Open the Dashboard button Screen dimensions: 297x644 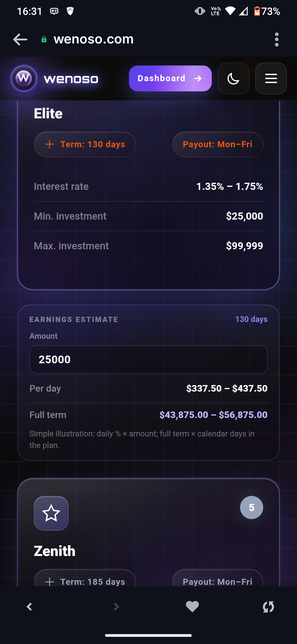tap(170, 78)
